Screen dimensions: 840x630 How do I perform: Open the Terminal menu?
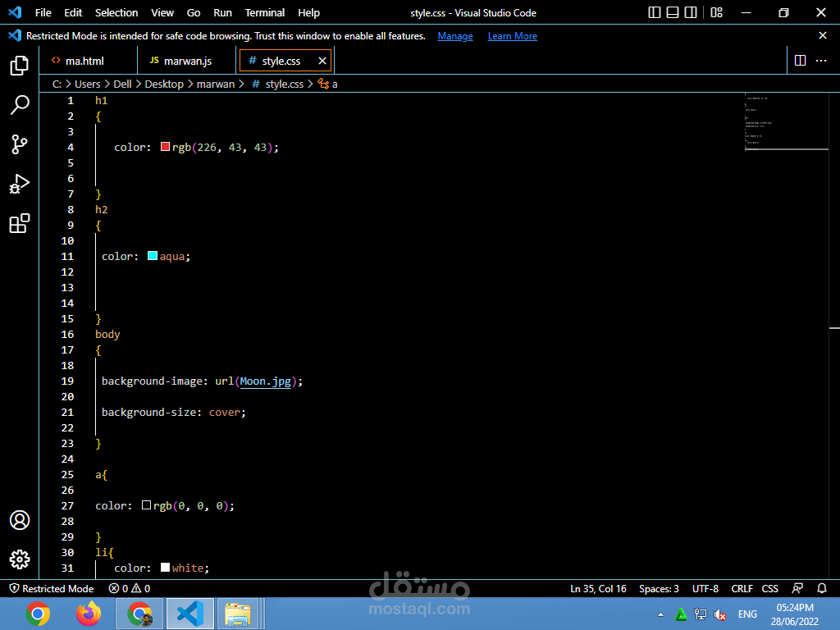click(x=264, y=12)
